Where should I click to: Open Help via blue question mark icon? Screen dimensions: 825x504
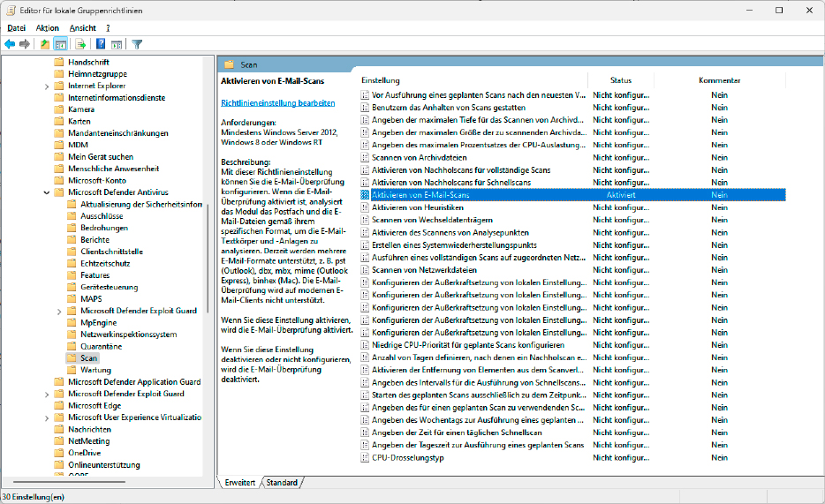(x=101, y=43)
